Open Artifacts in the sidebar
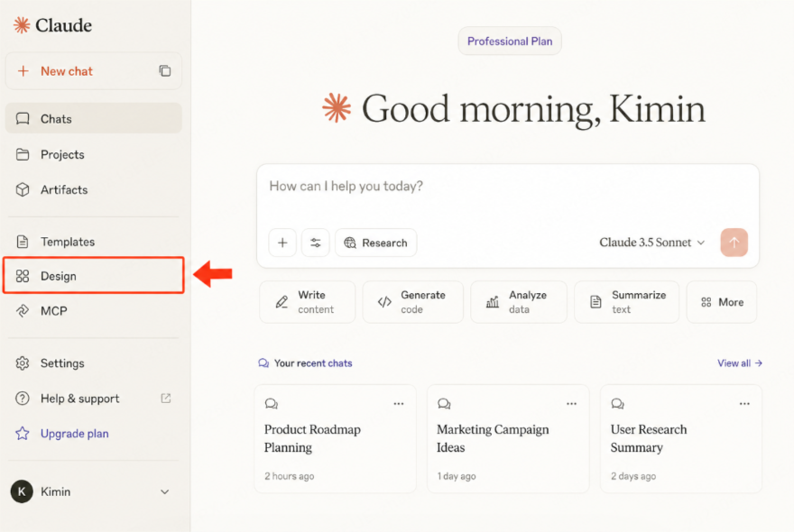Screen dimensions: 794x532 pyautogui.click(x=94, y=190)
